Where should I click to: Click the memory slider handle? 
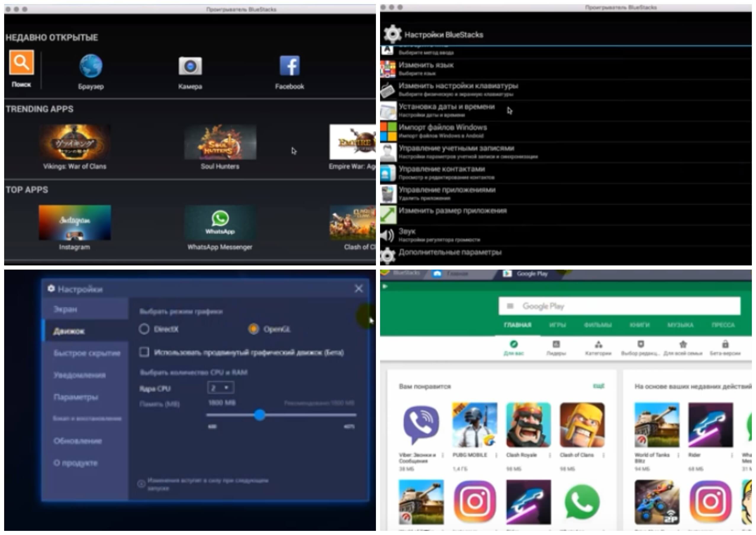[x=260, y=415]
